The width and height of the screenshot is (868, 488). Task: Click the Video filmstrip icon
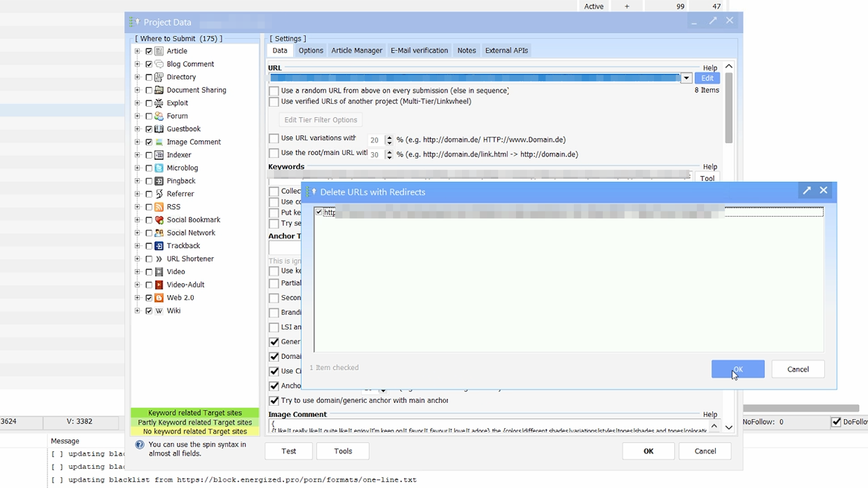click(159, 272)
